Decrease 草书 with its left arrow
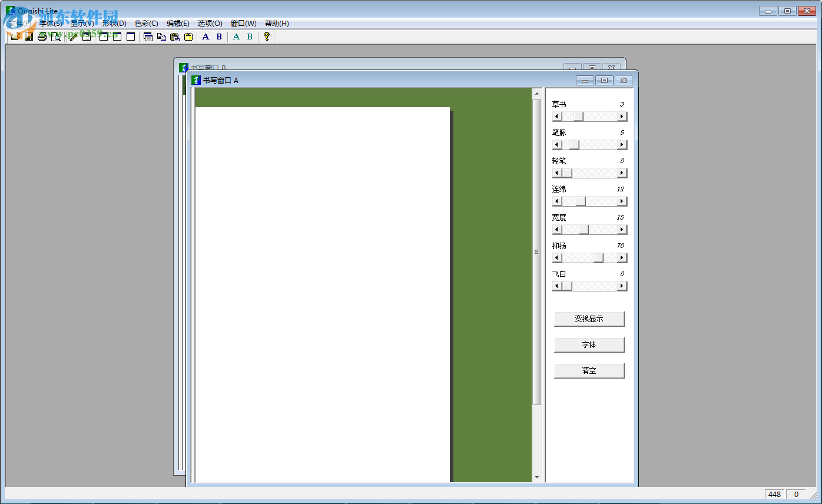This screenshot has width=822, height=504. pos(557,117)
